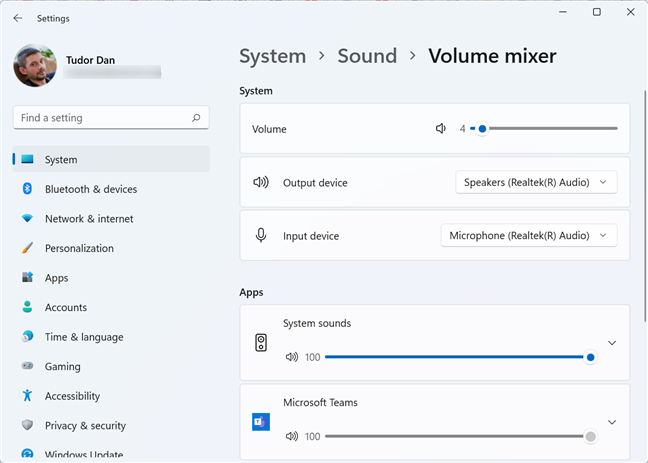Open Accounts settings
Viewport: 648px width, 463px height.
pos(111,307)
